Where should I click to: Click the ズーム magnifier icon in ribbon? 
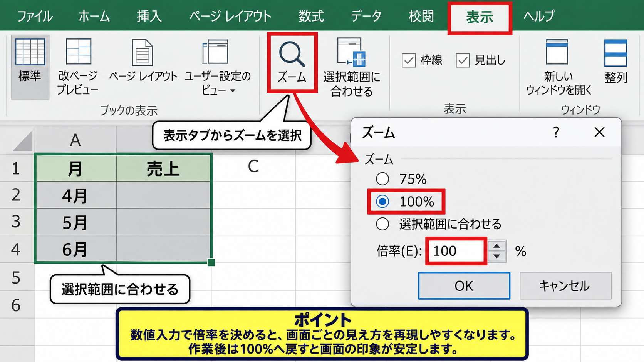(x=292, y=54)
